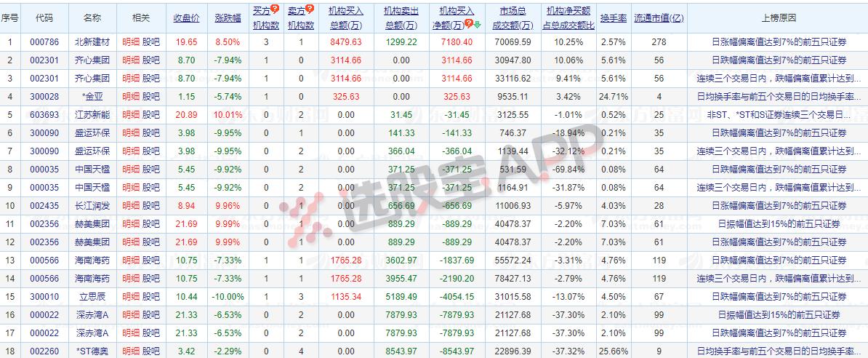Open 明细 in row number 2 齐心集团
Image resolution: width=868 pixels, height=358 pixels.
pyautogui.click(x=131, y=60)
